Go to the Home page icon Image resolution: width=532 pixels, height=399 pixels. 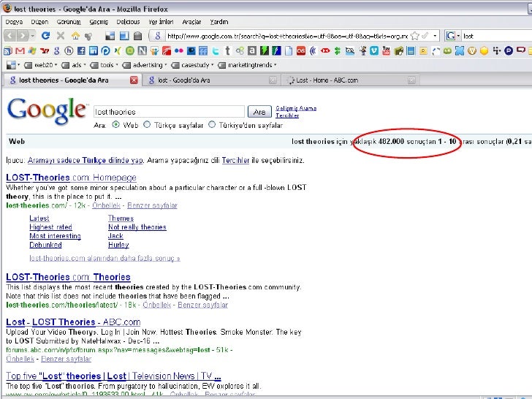click(75, 35)
